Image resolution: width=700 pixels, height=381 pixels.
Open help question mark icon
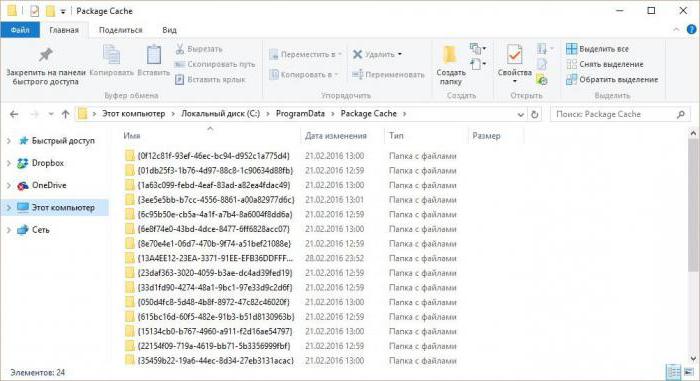click(691, 30)
